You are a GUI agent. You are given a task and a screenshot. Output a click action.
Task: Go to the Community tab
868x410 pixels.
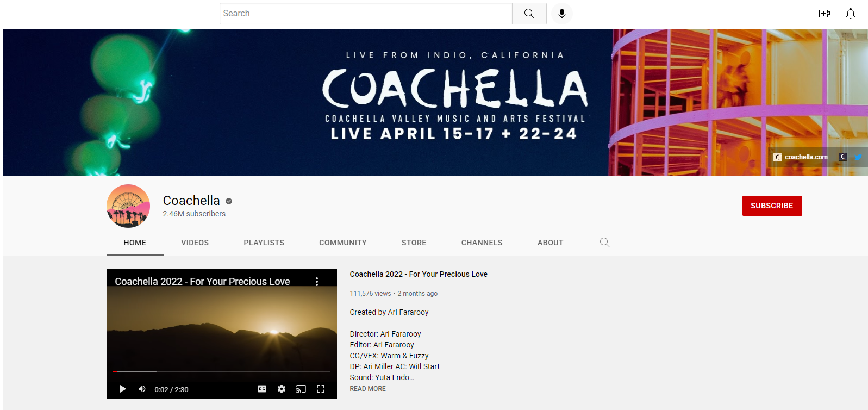(x=343, y=243)
